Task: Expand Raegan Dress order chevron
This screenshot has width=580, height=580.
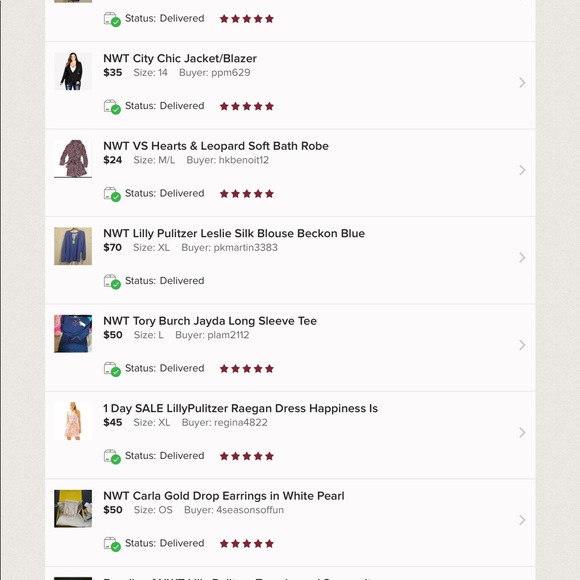Action: (522, 432)
